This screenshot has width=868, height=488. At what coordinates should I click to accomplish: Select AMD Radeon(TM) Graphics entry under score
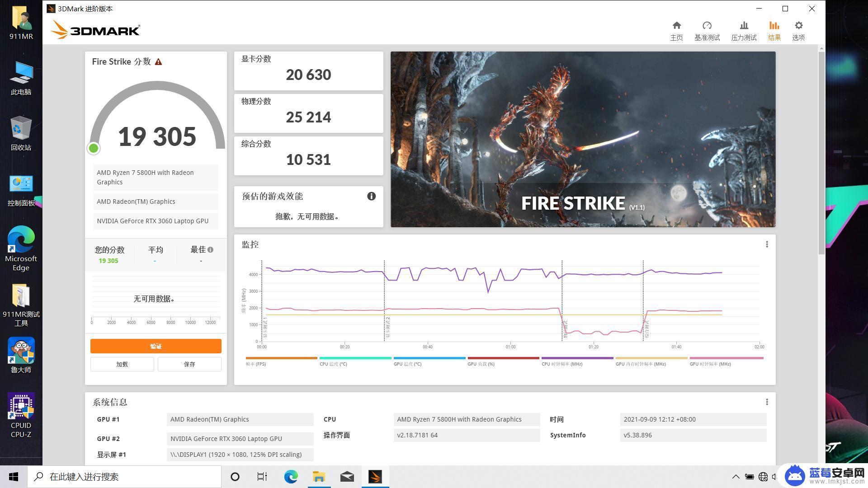156,202
